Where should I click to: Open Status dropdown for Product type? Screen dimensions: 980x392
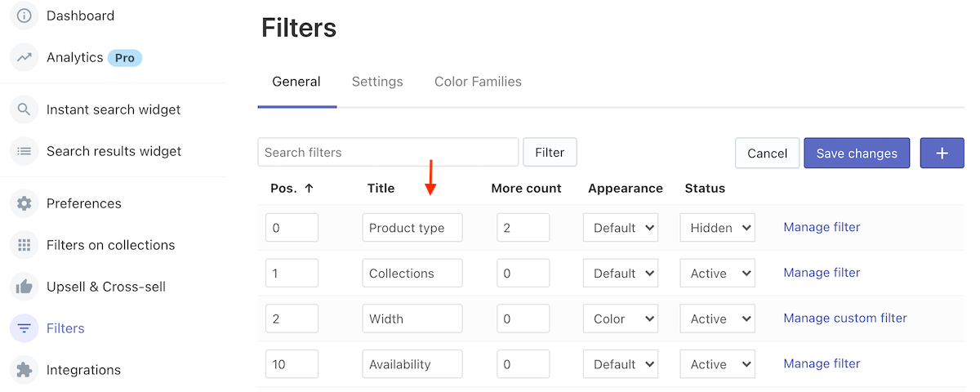[x=717, y=228]
